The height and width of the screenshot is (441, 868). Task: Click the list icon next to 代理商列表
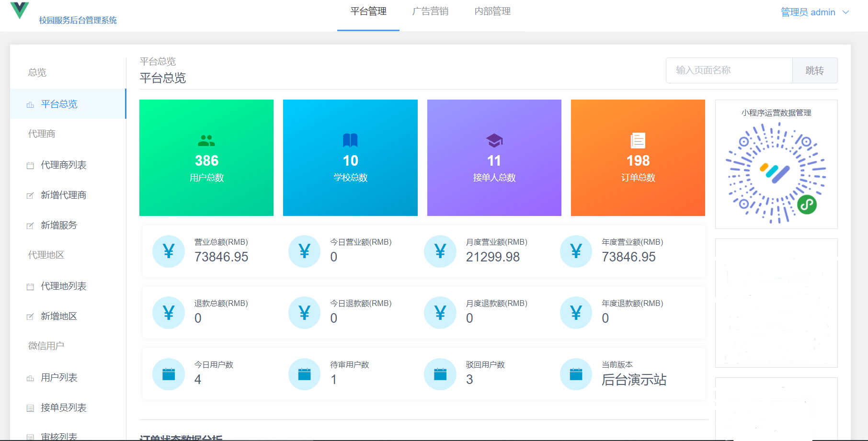point(30,166)
